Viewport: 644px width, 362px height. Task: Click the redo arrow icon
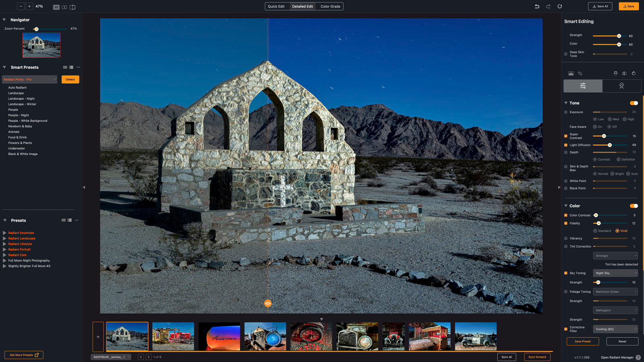click(x=548, y=6)
